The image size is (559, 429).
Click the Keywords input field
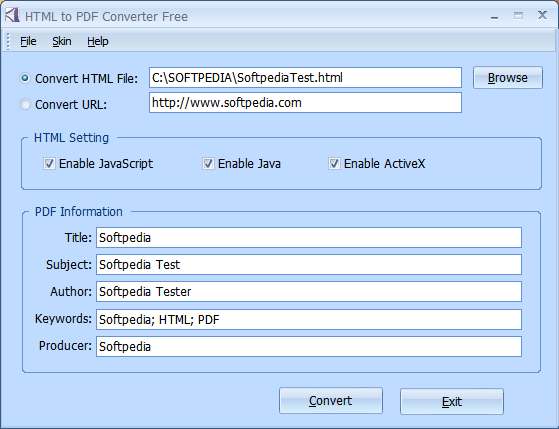coord(309,319)
